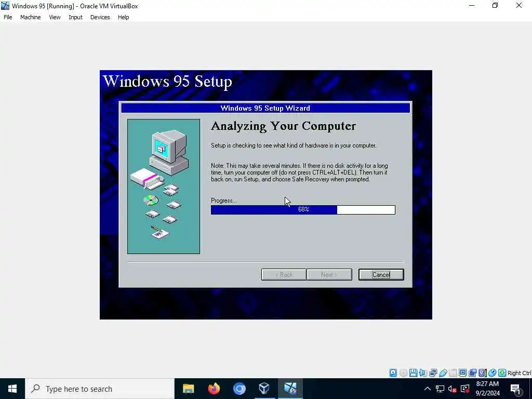
Task: Open the Help menu
Action: 123,17
